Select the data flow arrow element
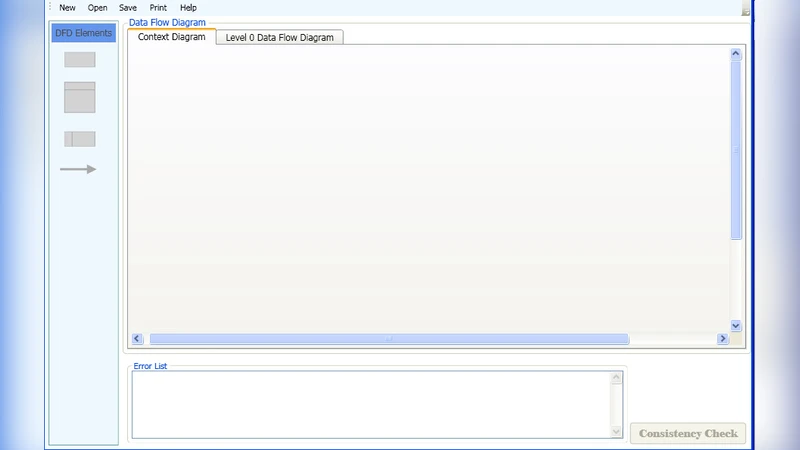 pos(78,169)
